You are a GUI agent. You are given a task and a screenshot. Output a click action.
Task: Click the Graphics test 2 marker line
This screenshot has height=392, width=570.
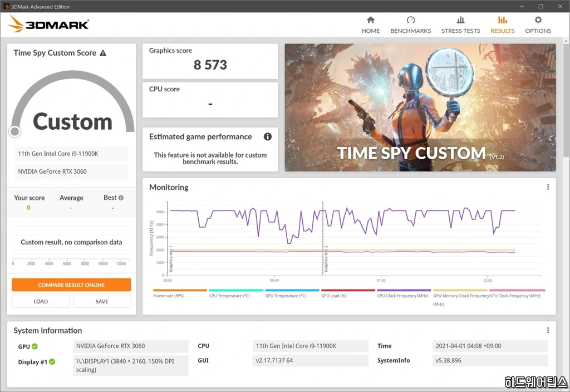[322, 238]
